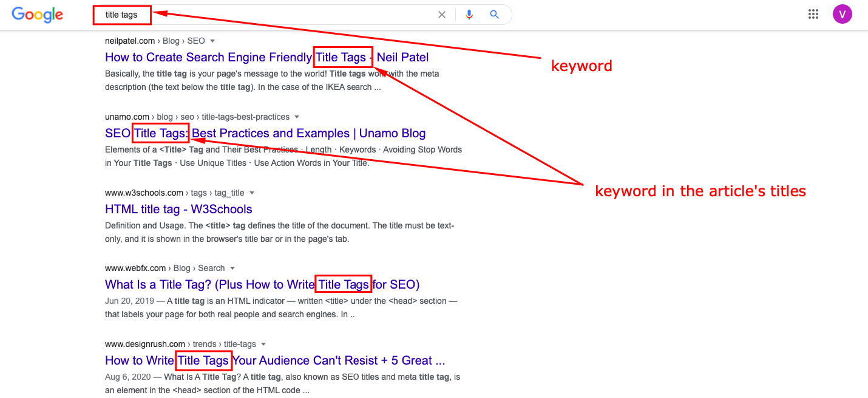The height and width of the screenshot is (398, 868).
Task: Click snippet dated Jun 20, 2019
Action: pos(281,307)
